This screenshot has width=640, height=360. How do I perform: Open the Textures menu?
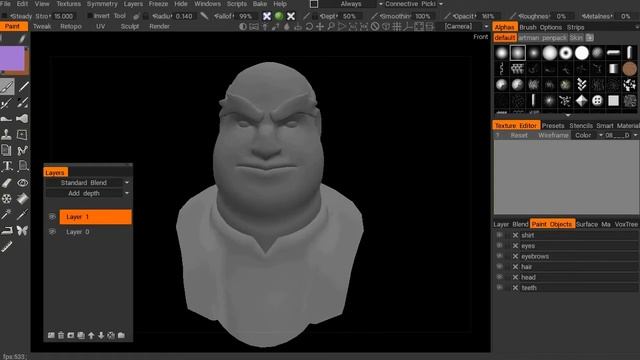[68, 4]
